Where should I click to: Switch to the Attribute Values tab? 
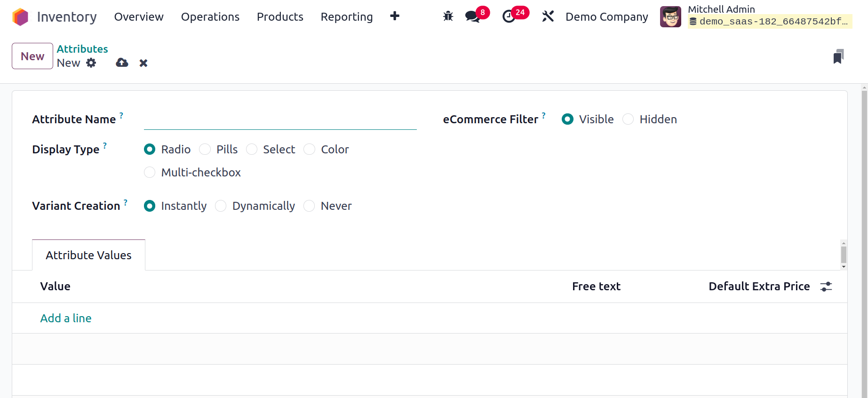(x=88, y=255)
